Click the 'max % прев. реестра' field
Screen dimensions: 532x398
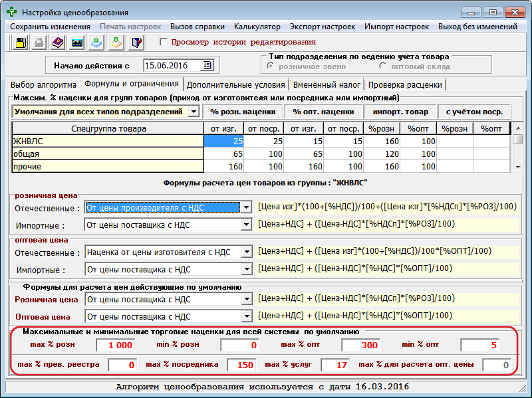pos(122,365)
